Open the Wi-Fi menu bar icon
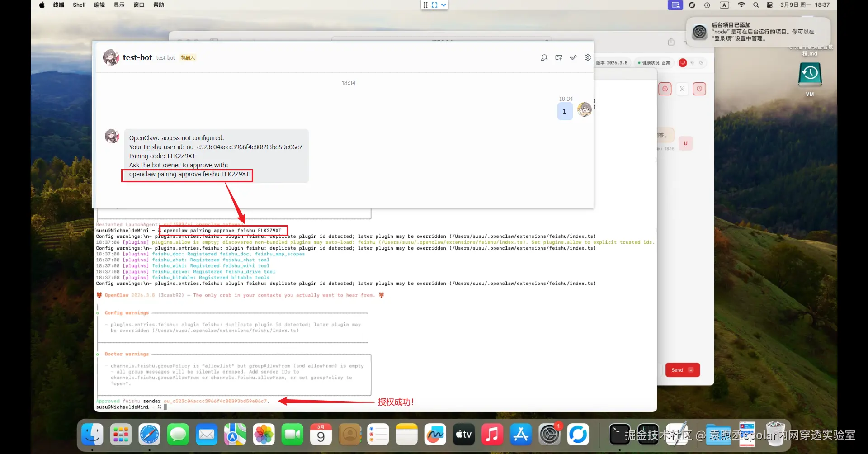This screenshot has width=868, height=454. 741,5
